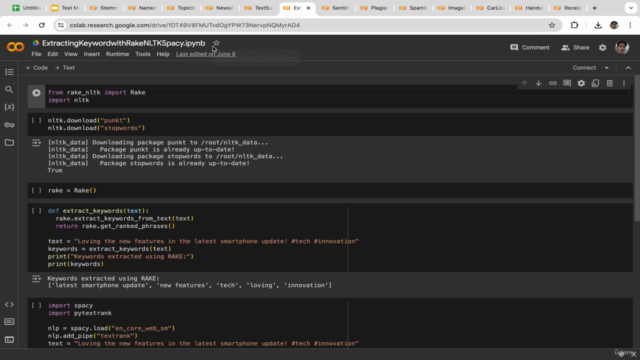Open the Table of contents sidebar icon
This screenshot has height=360, width=640.
tap(9, 72)
